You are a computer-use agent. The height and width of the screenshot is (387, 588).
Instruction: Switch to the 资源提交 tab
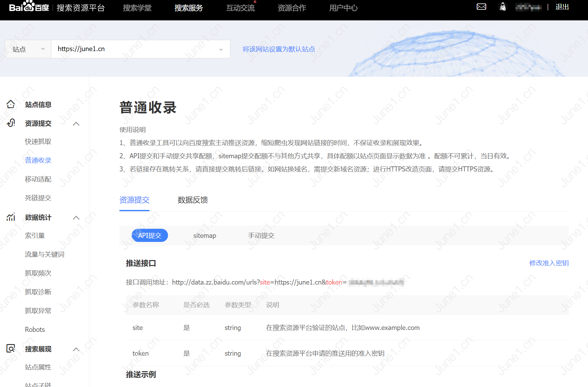tap(134, 200)
